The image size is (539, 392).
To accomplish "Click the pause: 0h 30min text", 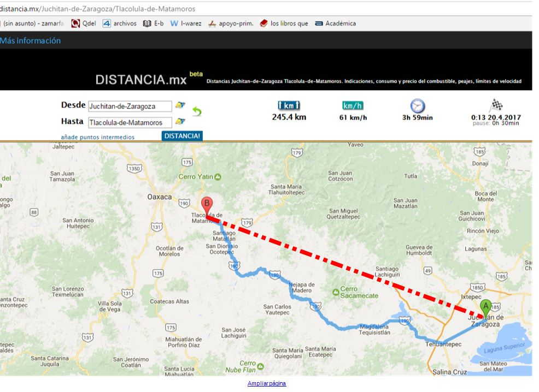I will (496, 123).
